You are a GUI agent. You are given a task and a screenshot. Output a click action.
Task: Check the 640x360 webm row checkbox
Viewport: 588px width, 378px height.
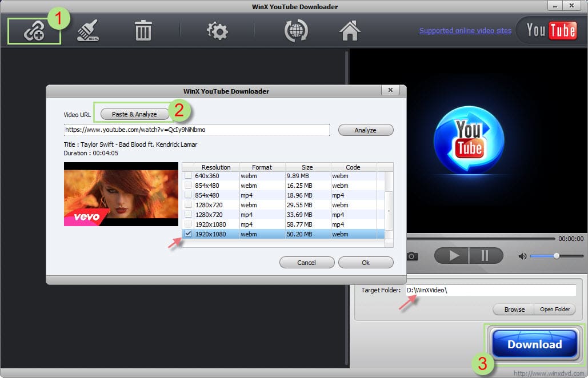[x=188, y=176]
